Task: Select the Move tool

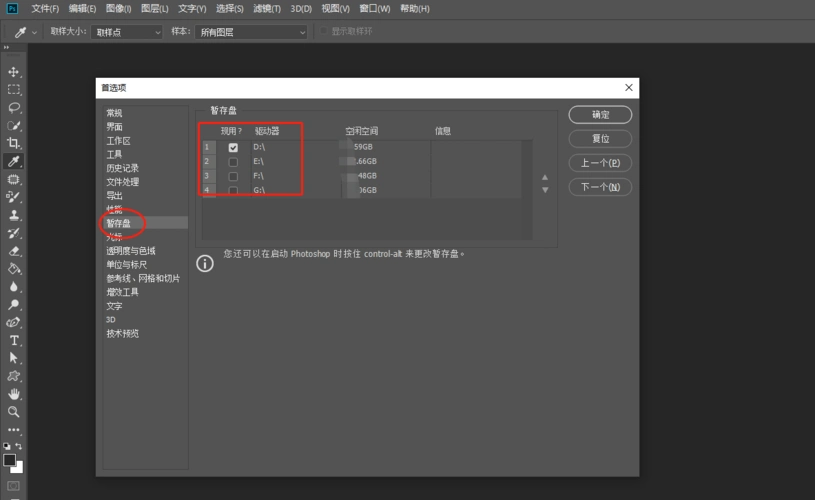Action: [14, 72]
